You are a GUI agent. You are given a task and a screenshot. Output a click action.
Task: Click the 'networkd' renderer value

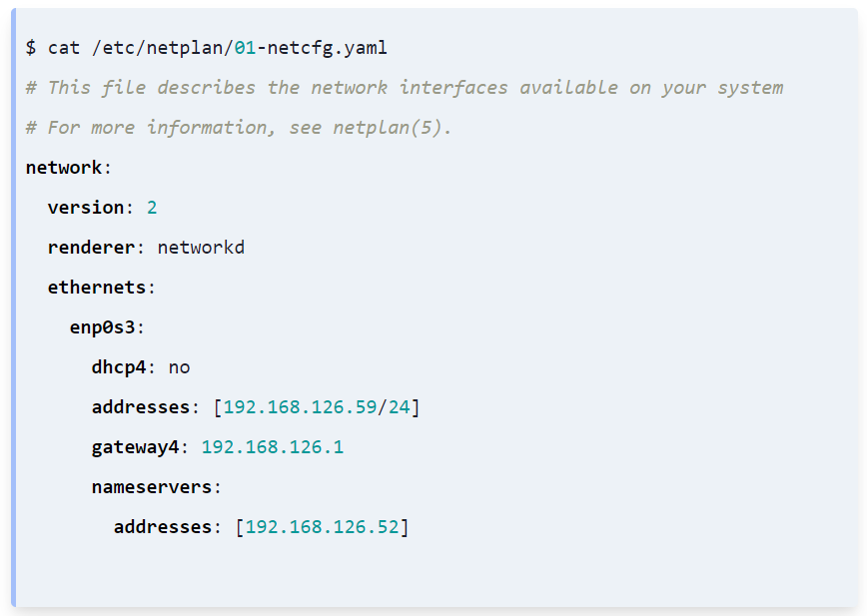click(201, 248)
